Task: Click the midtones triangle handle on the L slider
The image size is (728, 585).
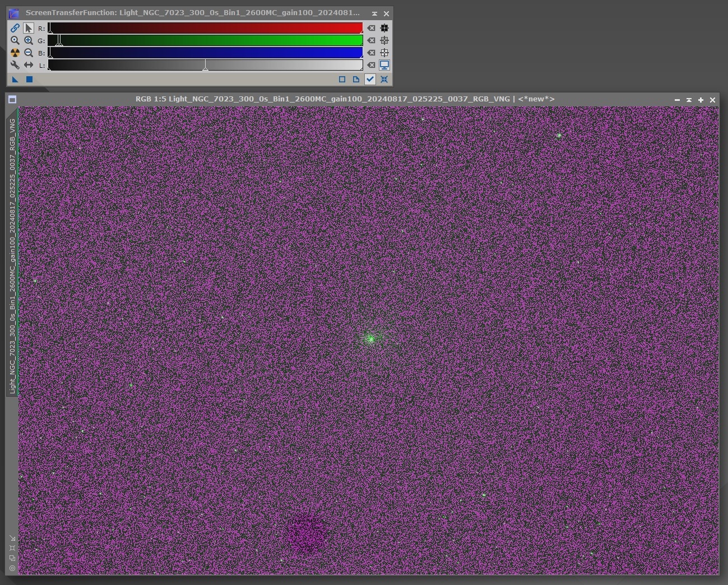Action: pyautogui.click(x=205, y=68)
